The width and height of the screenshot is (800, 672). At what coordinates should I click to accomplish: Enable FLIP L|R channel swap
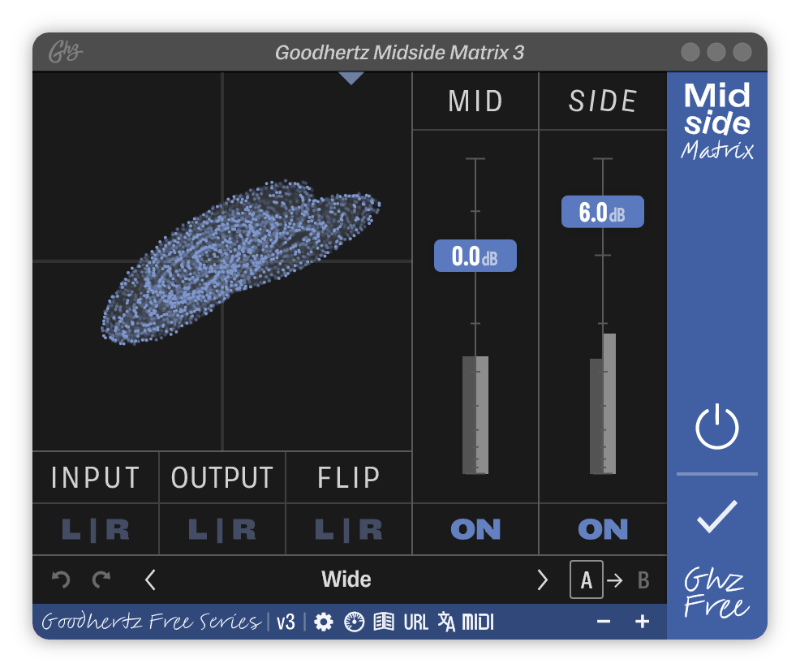[347, 528]
